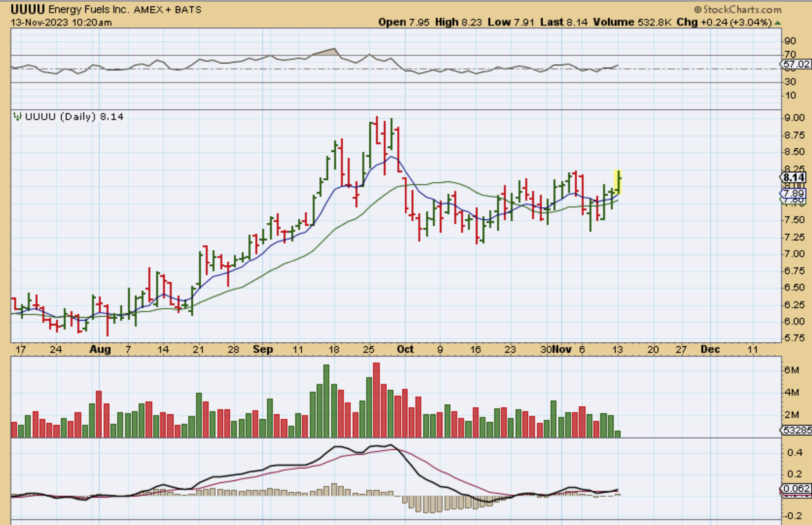Click the 13-Nov-2023 10:20am timestamp
Screen dimensions: 812x525
tap(61, 22)
